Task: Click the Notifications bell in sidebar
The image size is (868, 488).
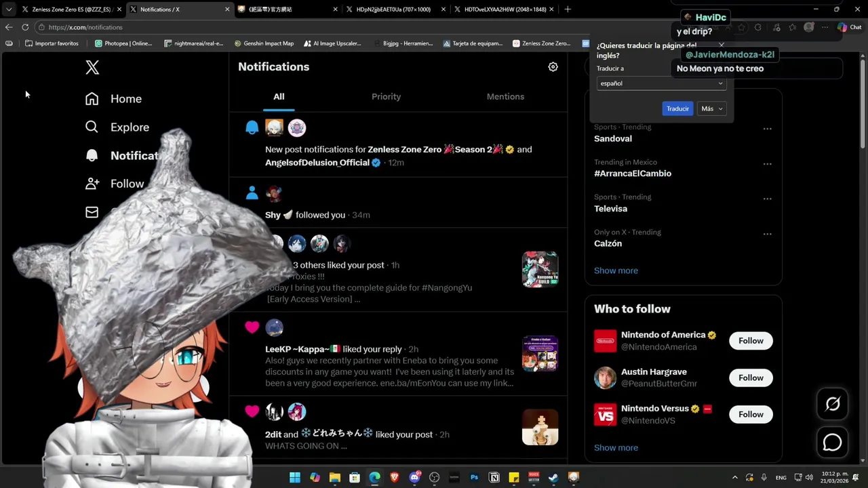Action: 92,155
